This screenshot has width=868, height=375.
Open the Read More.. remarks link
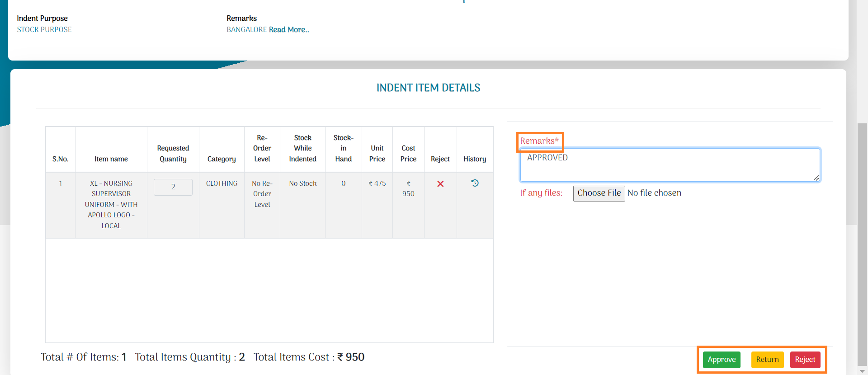pos(289,30)
